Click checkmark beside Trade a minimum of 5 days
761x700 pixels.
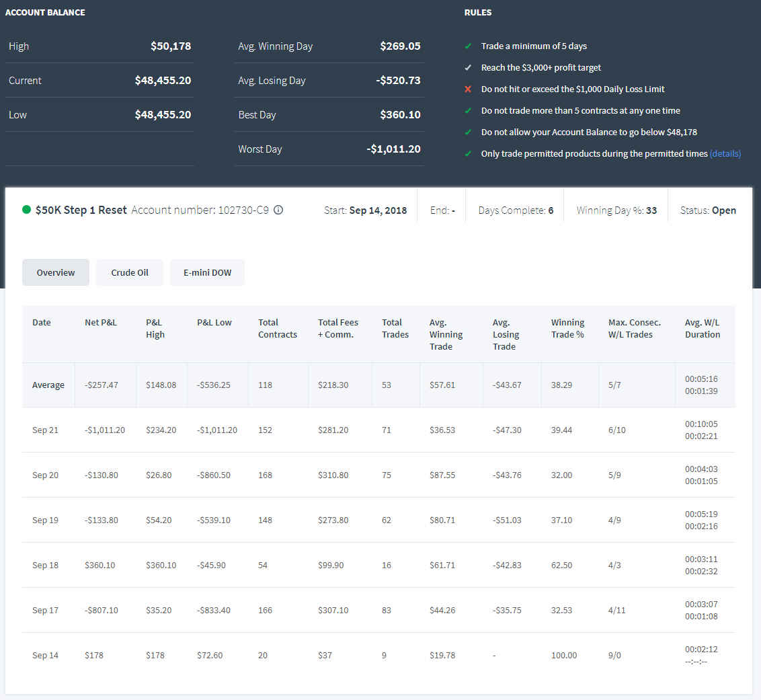point(468,46)
